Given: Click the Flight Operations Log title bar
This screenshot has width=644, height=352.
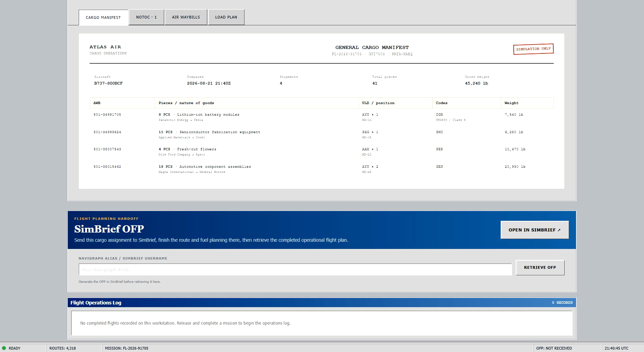Looking at the screenshot, I should 322,303.
